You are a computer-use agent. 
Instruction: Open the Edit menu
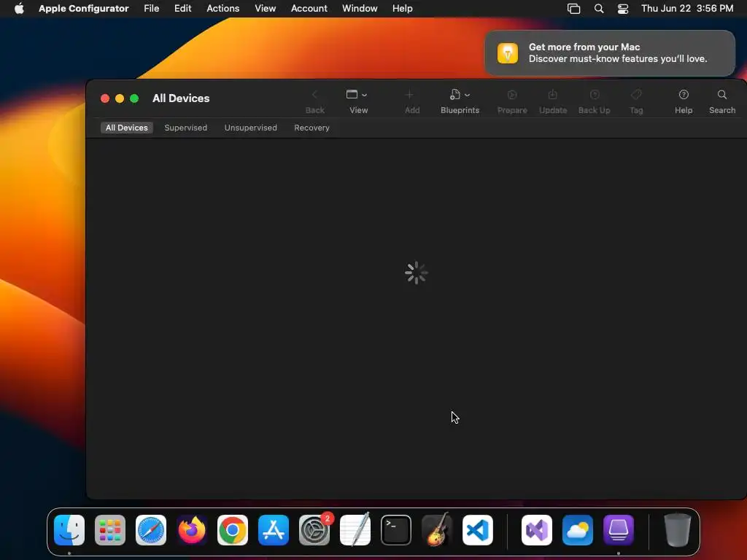point(182,8)
